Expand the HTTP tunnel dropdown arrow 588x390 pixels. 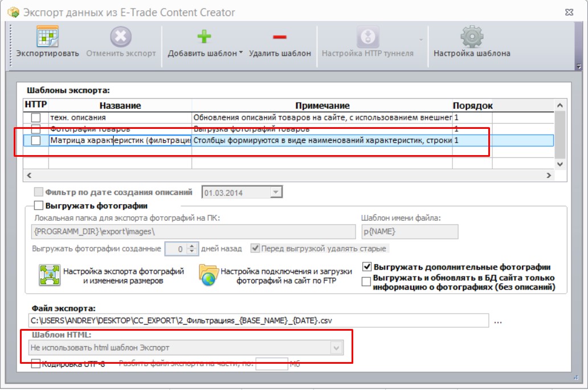tap(420, 40)
